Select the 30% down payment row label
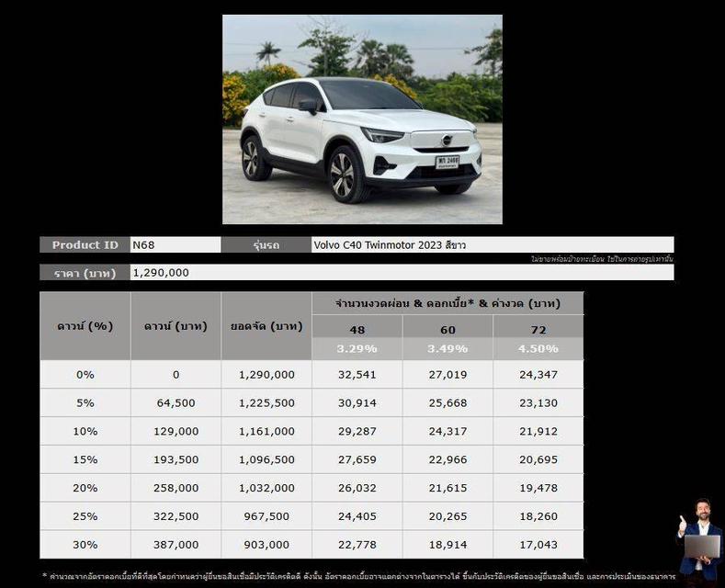The image size is (725, 588). tap(85, 545)
